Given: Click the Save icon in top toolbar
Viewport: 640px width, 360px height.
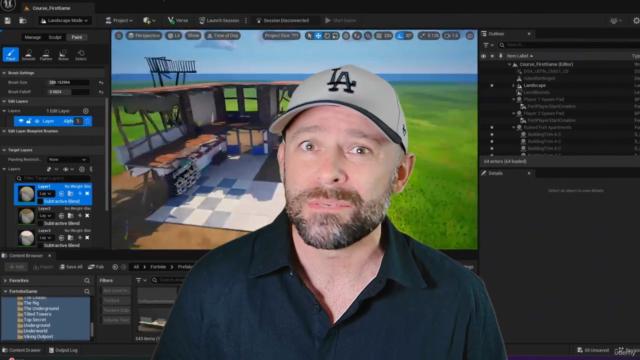Looking at the screenshot, I should pos(8,20).
